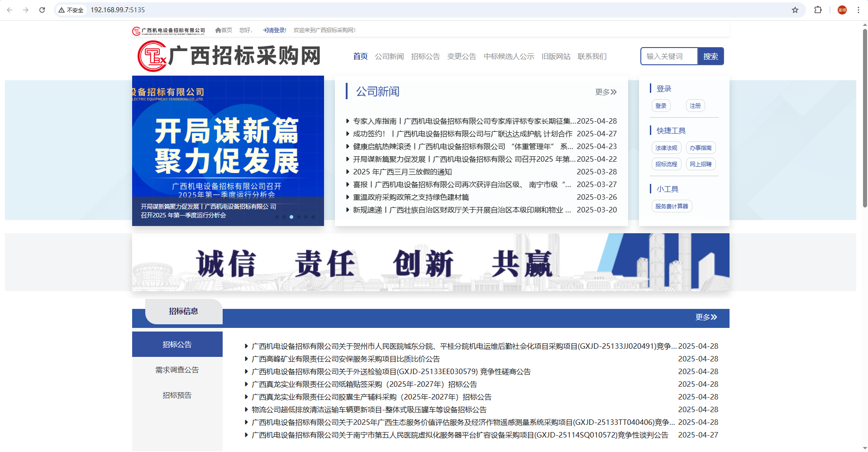Go back with the browser back arrow
Viewport: 868px width, 452px height.
[10, 10]
